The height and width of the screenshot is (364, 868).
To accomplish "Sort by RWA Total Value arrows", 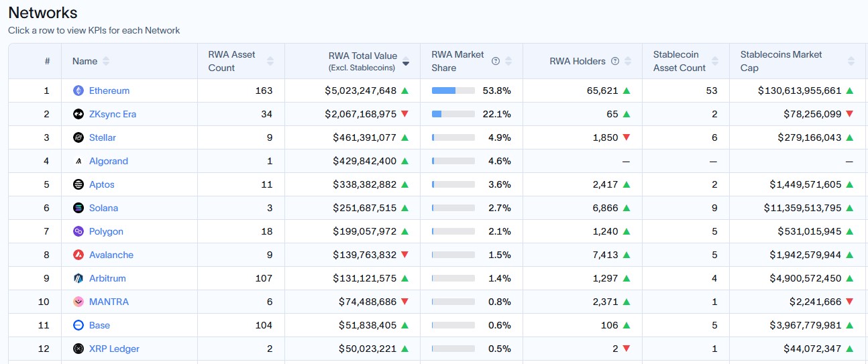I will coord(406,61).
